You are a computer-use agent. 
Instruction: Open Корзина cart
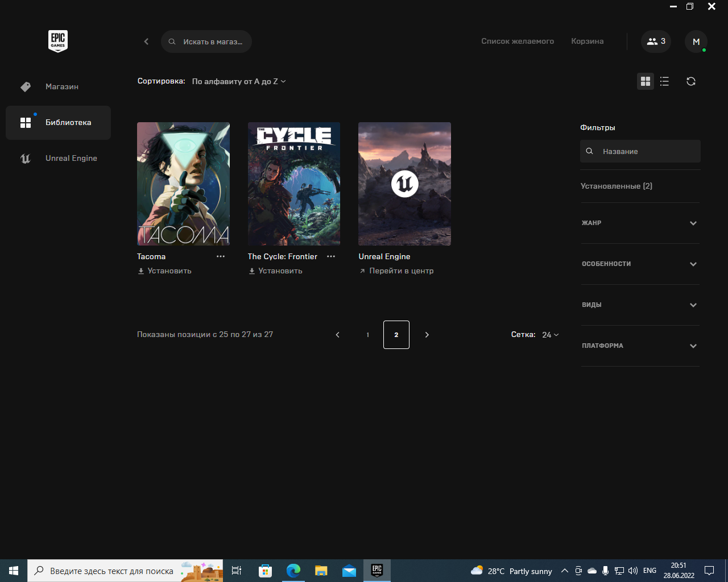[588, 41]
